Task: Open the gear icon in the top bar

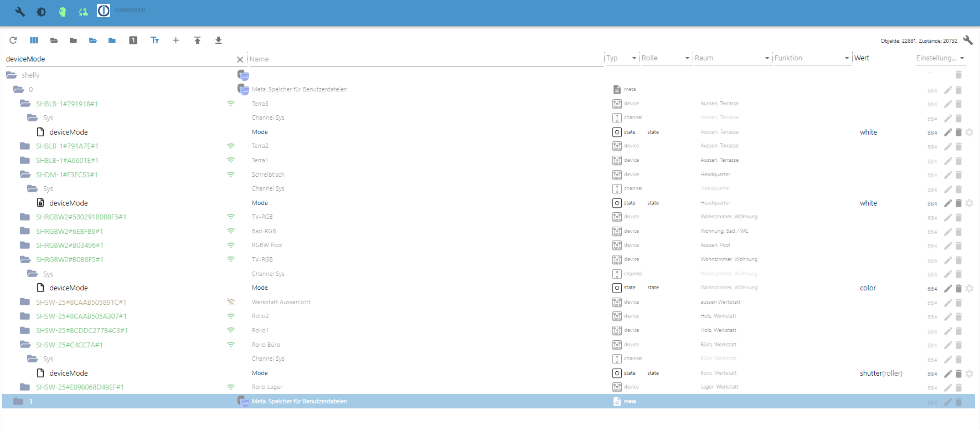Action: 41,12
